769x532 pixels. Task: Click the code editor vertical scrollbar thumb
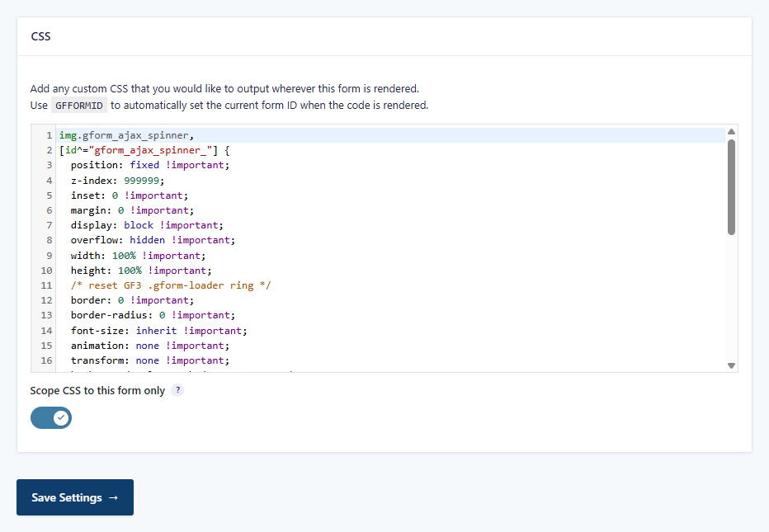coord(731,187)
